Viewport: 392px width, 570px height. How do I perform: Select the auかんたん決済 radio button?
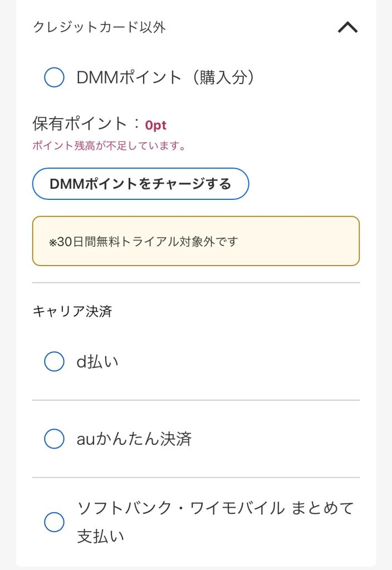pyautogui.click(x=54, y=439)
